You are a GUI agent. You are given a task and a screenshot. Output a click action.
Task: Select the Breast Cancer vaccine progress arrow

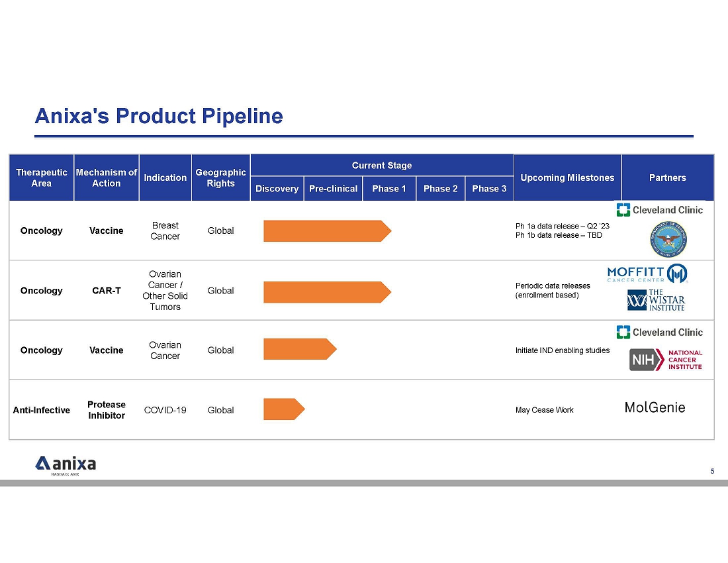pyautogui.click(x=327, y=231)
